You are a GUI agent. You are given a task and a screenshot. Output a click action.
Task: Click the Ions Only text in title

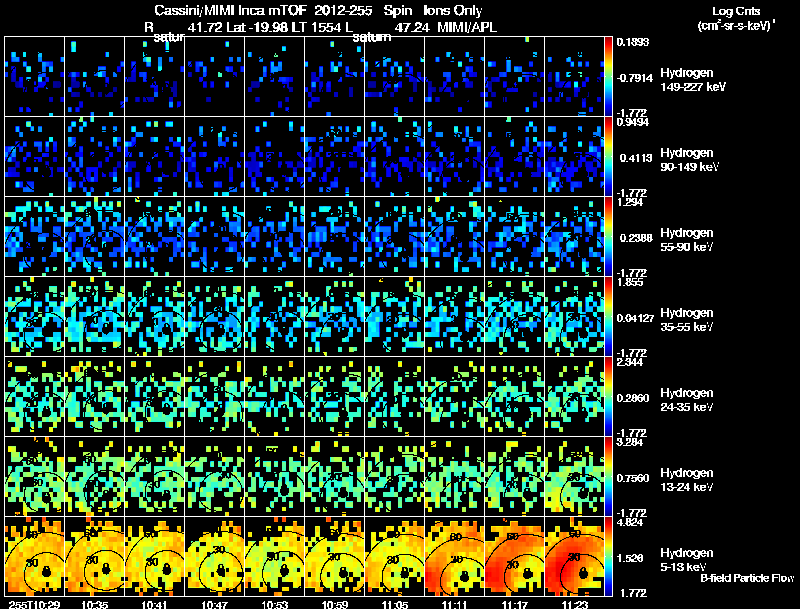click(x=453, y=10)
